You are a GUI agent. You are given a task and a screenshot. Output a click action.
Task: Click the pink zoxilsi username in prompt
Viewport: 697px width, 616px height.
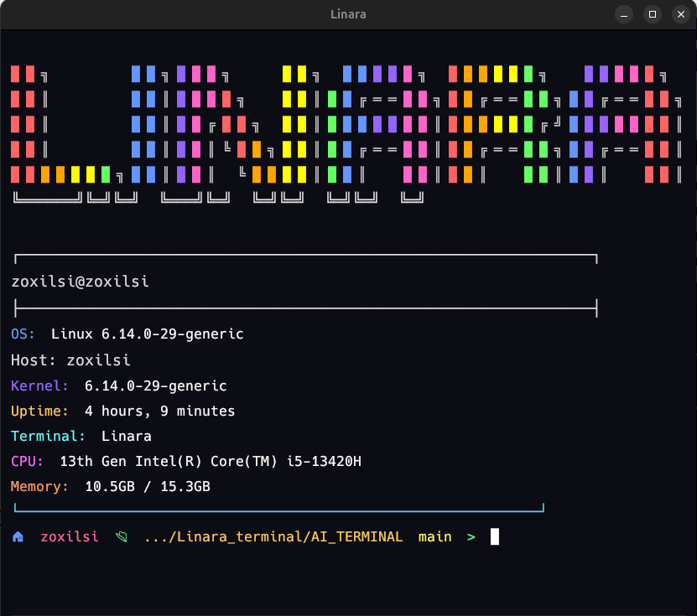coord(69,537)
